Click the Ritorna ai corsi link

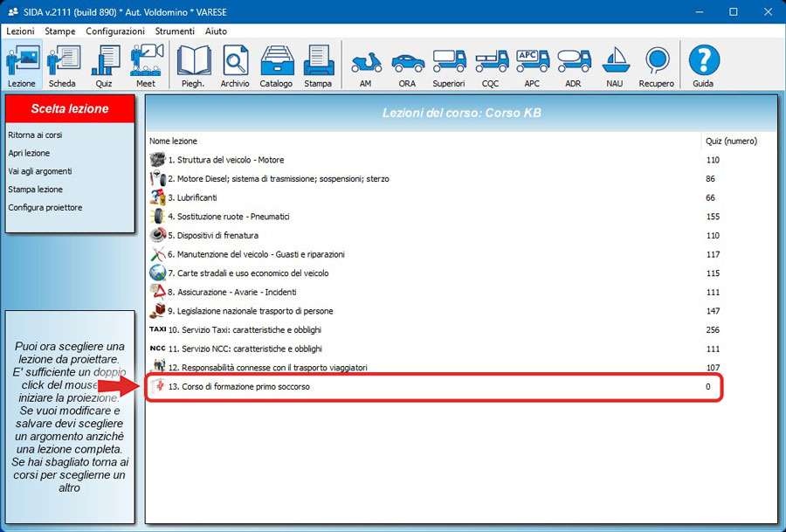[x=35, y=135]
